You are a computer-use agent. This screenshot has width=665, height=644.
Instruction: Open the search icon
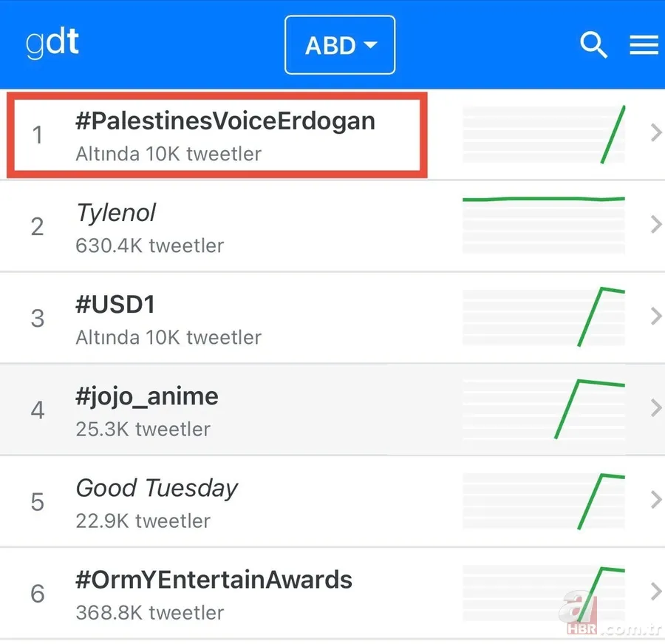(594, 45)
